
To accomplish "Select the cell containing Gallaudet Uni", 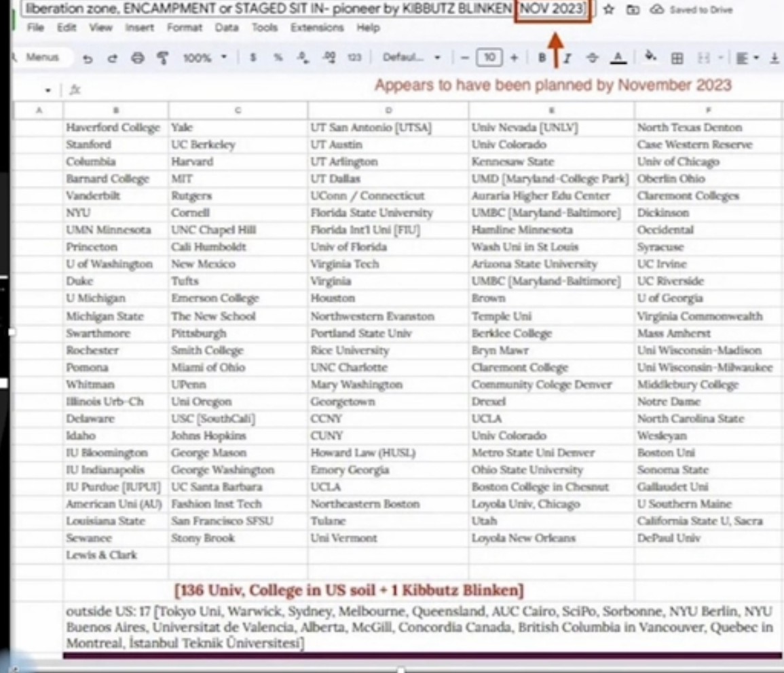I will 708,486.
